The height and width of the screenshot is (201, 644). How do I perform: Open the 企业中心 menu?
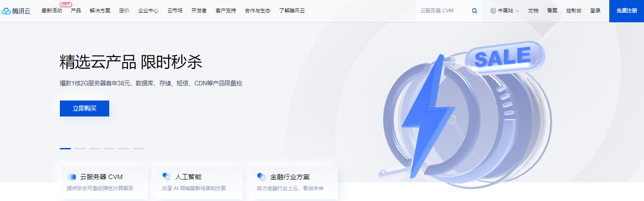(148, 11)
